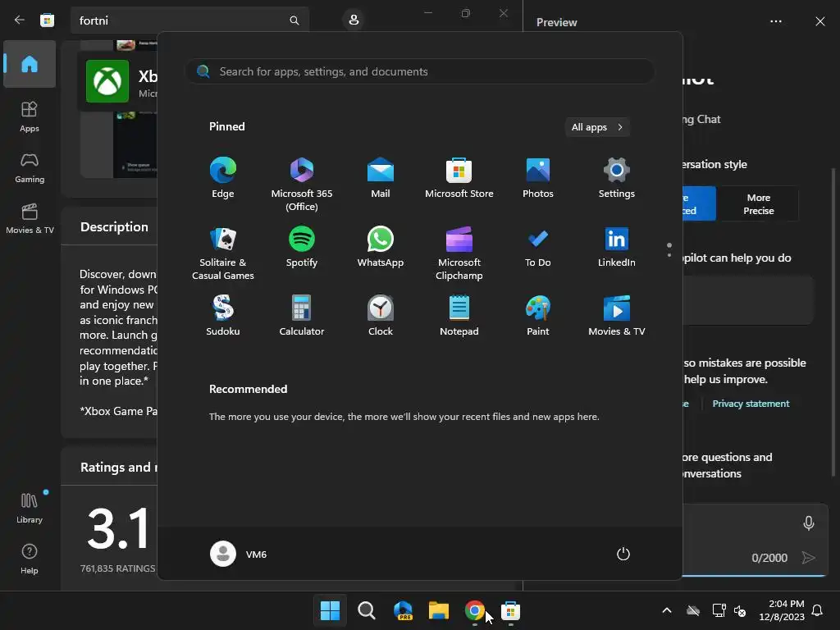
Task: Launch Microsoft 365 (Office) app
Action: tap(302, 184)
